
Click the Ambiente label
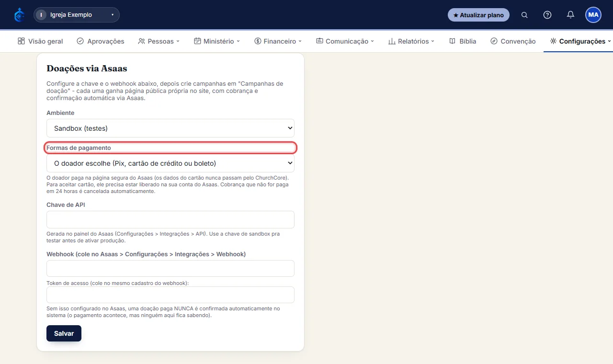click(60, 113)
